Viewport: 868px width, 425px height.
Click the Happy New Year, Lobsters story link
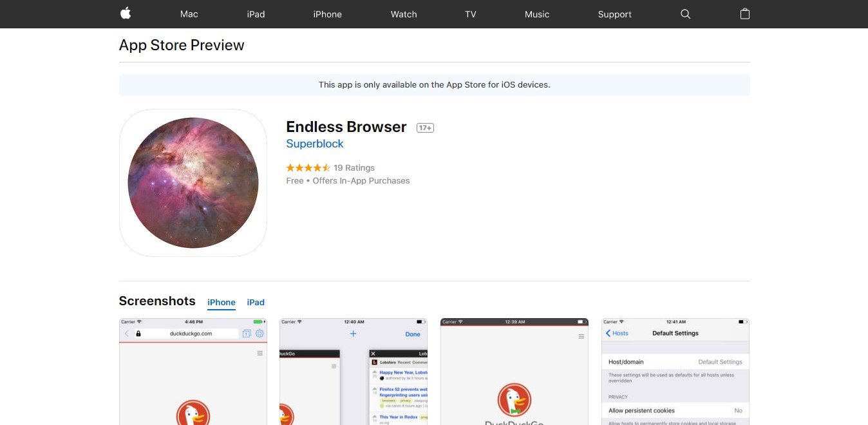403,372
